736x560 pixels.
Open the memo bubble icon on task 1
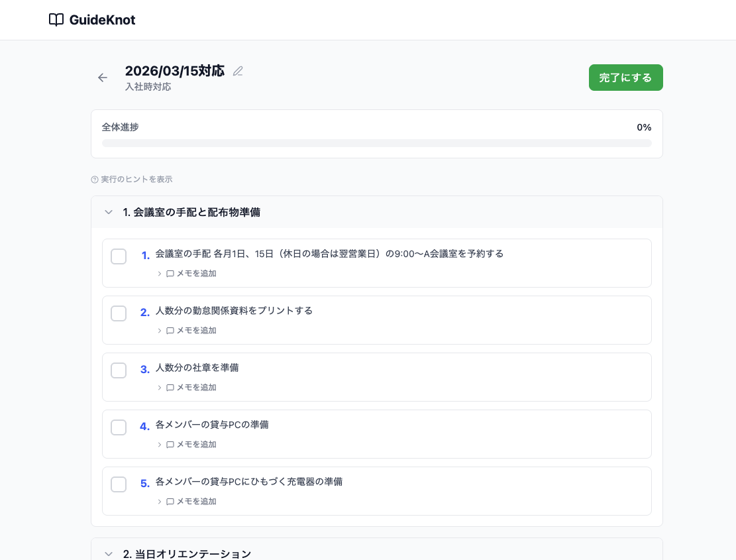point(171,273)
